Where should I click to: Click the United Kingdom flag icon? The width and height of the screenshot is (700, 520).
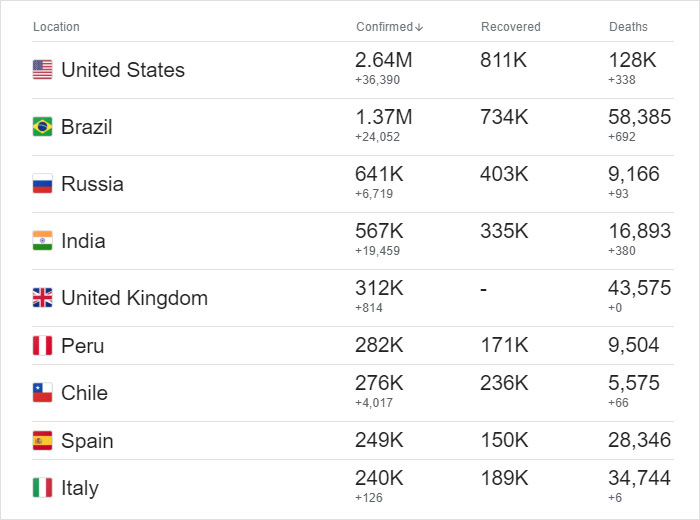point(42,298)
